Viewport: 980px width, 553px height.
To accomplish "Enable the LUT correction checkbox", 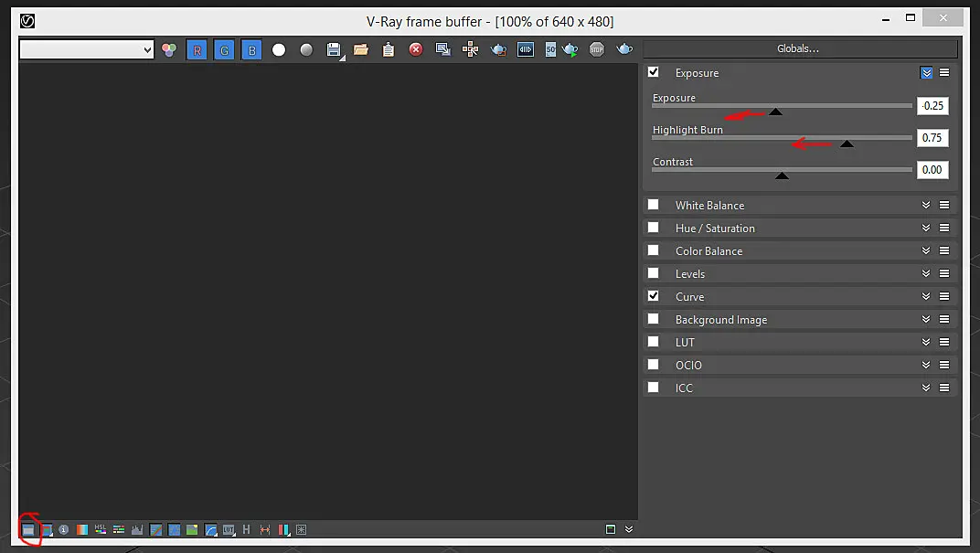I will (653, 341).
